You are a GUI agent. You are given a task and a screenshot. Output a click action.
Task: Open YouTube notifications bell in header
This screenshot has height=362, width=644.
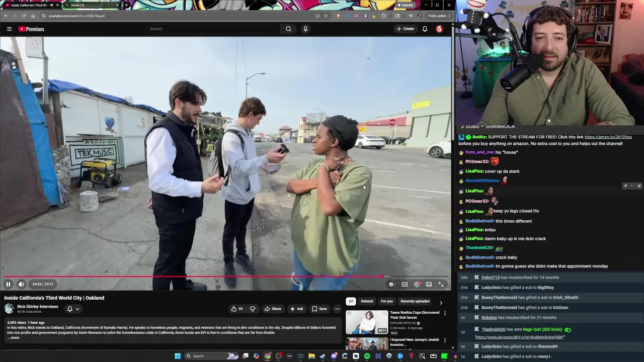[x=425, y=29]
